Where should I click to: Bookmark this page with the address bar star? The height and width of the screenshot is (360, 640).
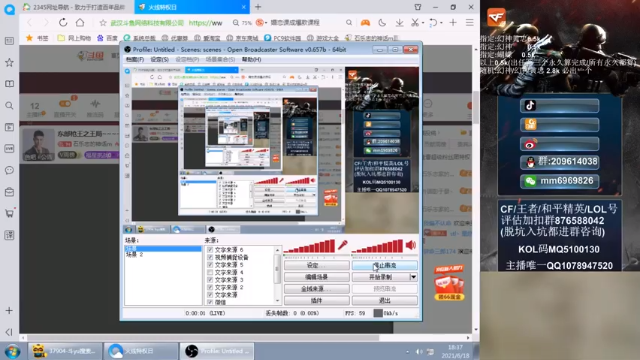(x=103, y=23)
